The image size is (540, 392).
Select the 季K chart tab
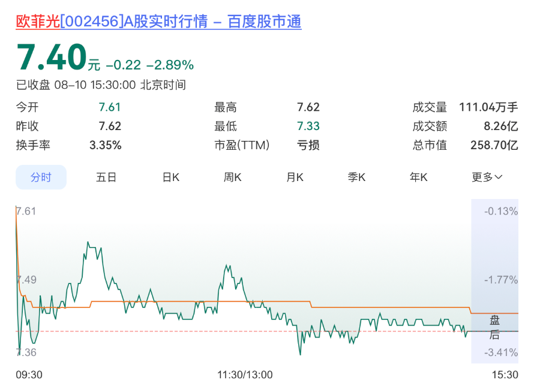357,177
